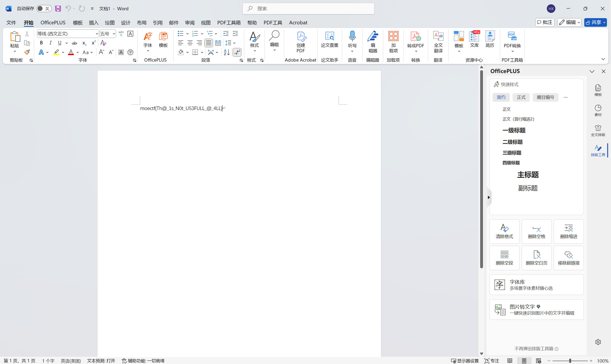Viewport: 611px width, 364px height.
Task: Click the 创建PDF Acrobat icon
Action: (x=300, y=42)
